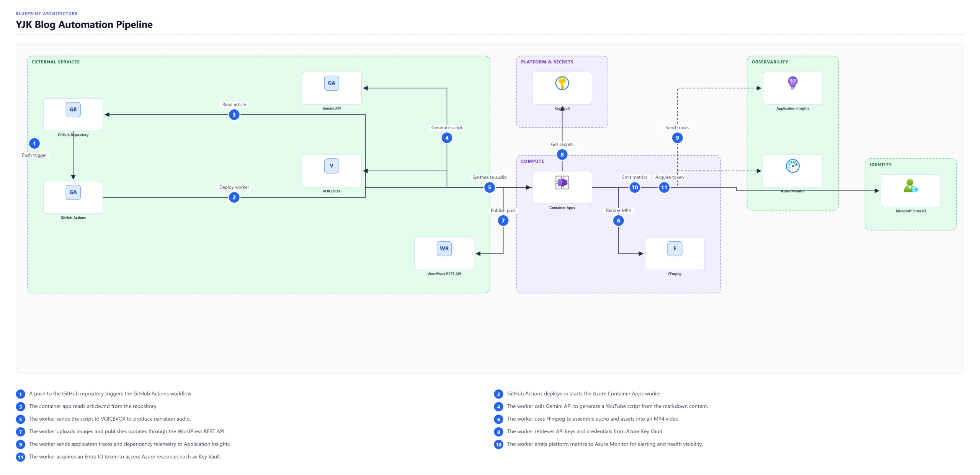Screen dimensions: 980x475
Task: Click the 'Application Insights' node label
Action: click(792, 108)
